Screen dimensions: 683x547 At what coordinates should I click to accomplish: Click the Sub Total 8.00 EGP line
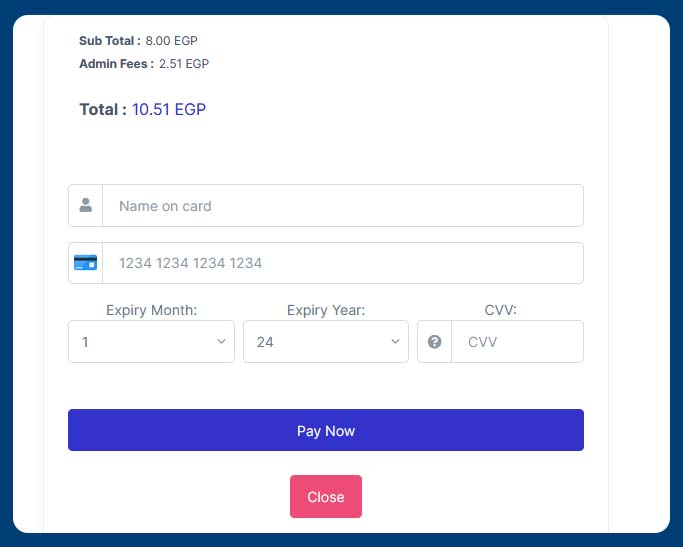coord(138,41)
